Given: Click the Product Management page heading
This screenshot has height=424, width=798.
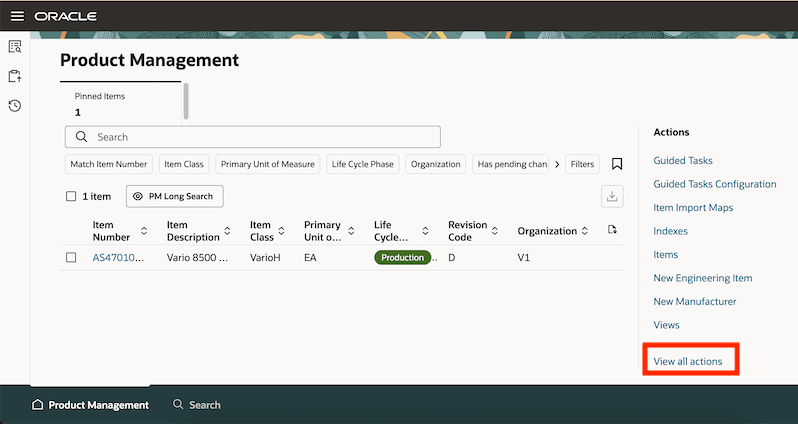Looking at the screenshot, I should [150, 60].
